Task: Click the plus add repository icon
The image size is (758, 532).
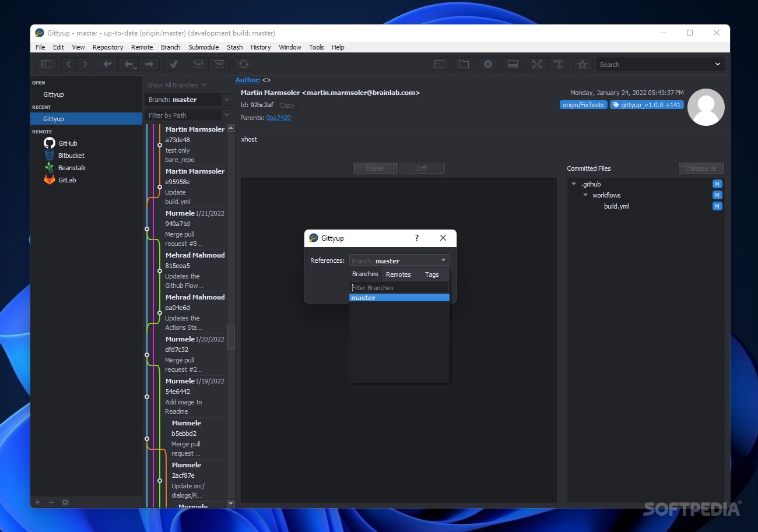Action: pos(37,502)
